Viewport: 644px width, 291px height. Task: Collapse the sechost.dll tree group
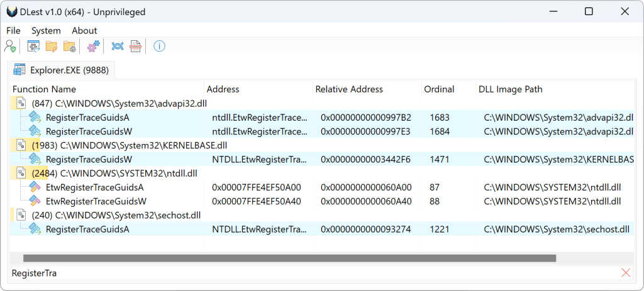[x=21, y=215]
